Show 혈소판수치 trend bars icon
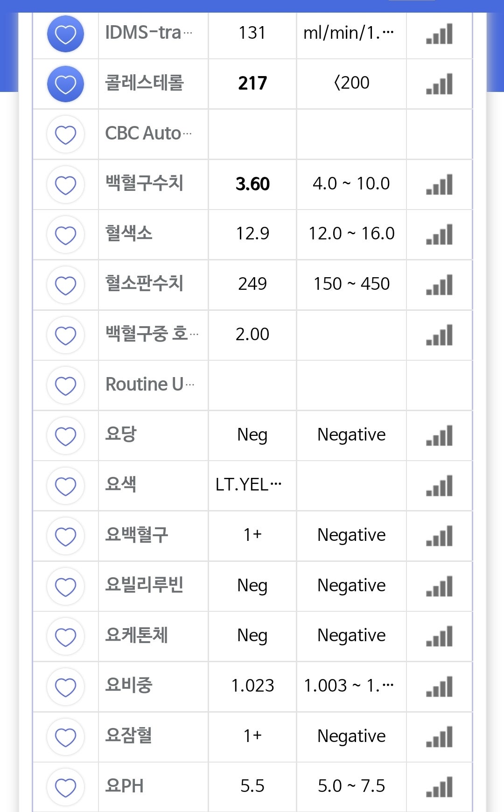Viewport: 504px width, 812px height. (x=439, y=285)
